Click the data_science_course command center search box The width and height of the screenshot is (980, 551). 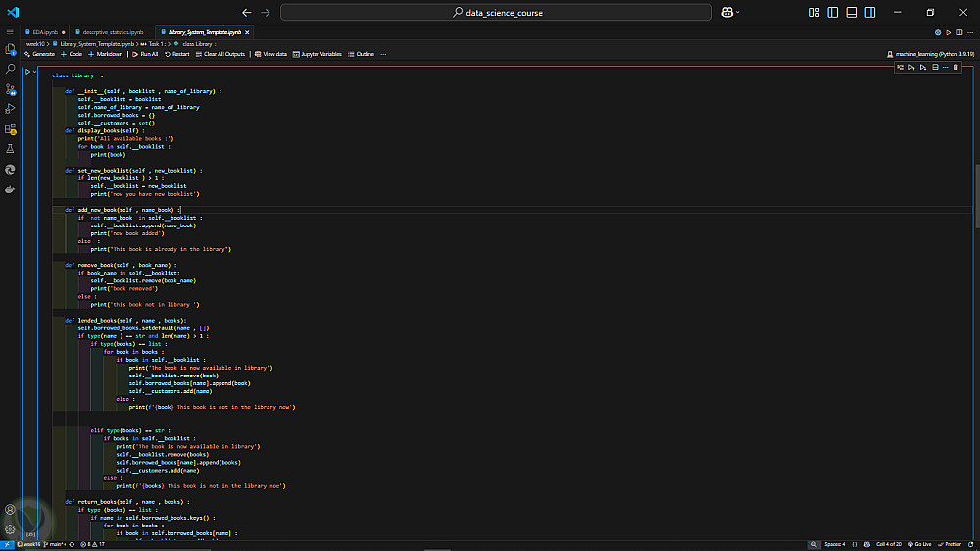pyautogui.click(x=498, y=13)
